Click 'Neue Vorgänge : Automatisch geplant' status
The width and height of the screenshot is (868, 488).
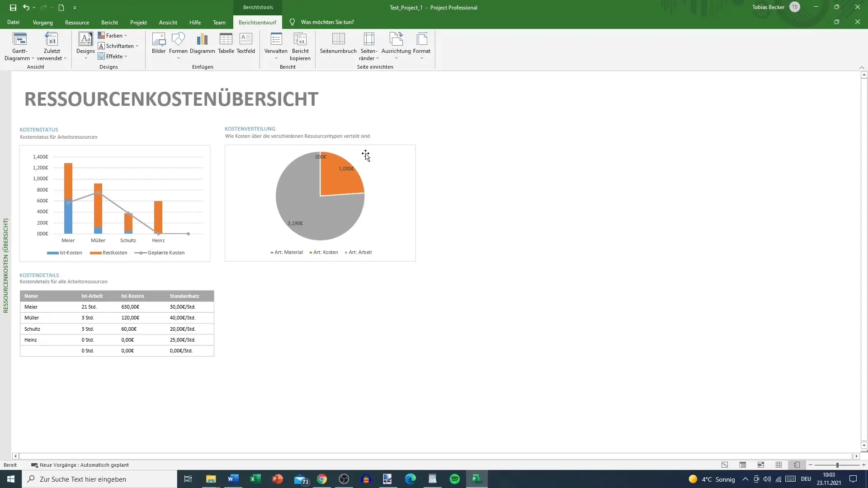(80, 465)
